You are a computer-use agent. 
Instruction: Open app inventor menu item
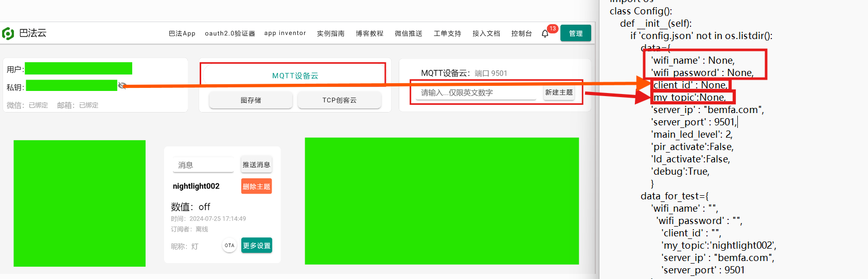pyautogui.click(x=285, y=33)
